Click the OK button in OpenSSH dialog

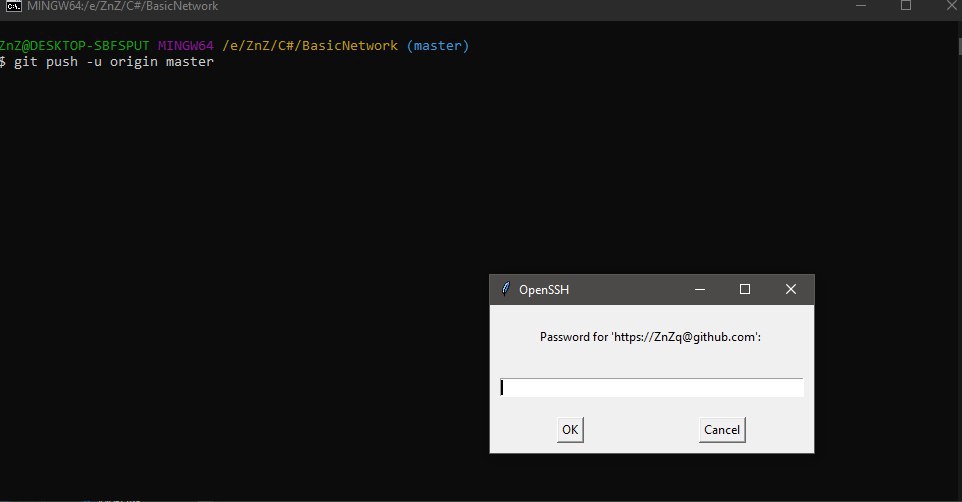[570, 430]
